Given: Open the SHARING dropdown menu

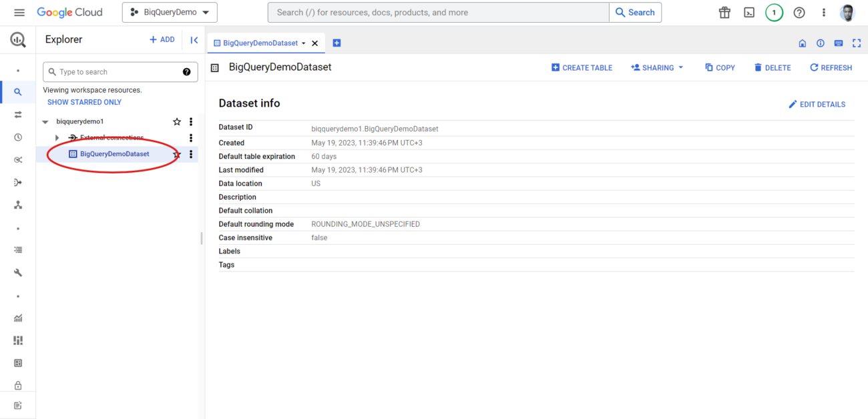Looking at the screenshot, I should [x=656, y=67].
